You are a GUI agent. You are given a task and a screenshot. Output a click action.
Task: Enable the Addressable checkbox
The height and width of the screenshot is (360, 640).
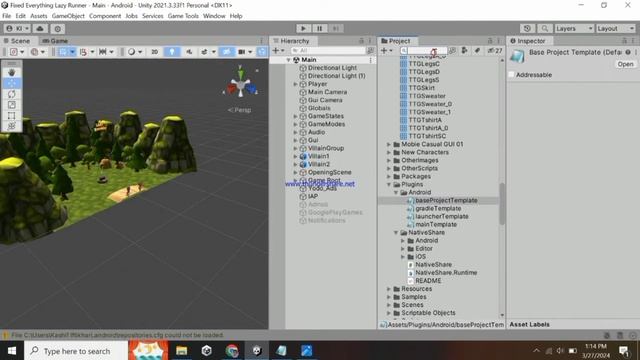(511, 75)
